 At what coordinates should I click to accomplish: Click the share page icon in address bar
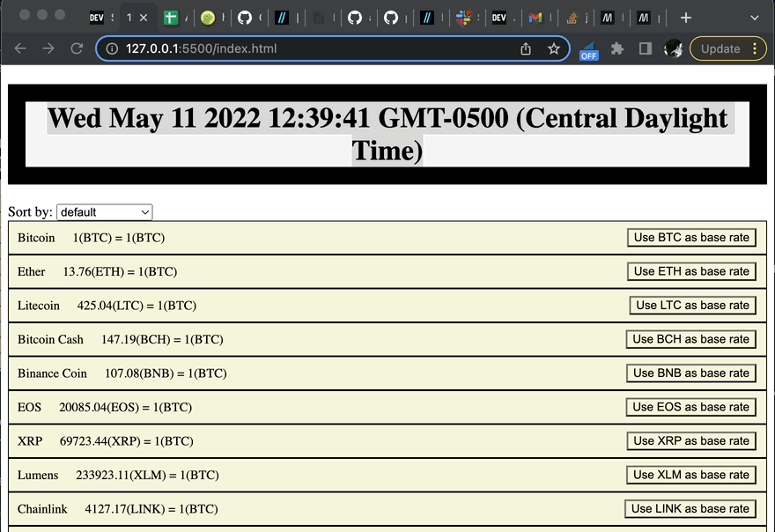pyautogui.click(x=526, y=48)
